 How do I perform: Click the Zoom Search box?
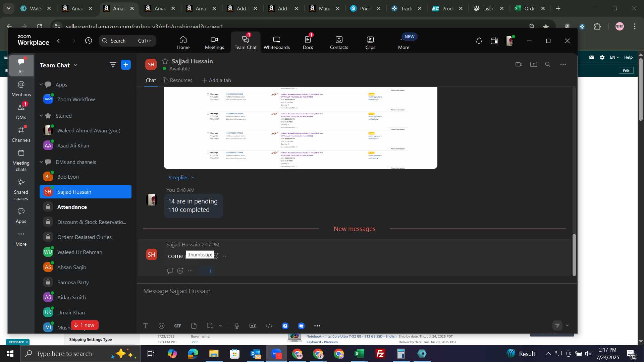[x=127, y=41]
